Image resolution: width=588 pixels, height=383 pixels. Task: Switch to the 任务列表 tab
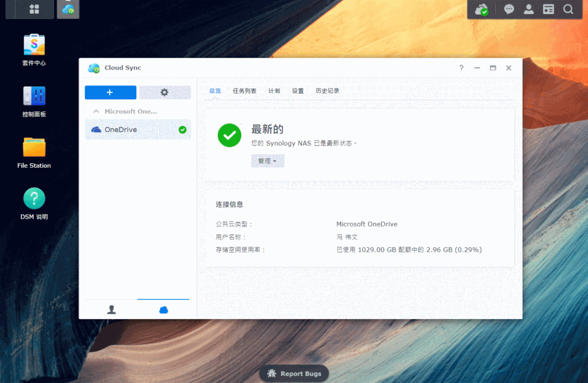(244, 91)
